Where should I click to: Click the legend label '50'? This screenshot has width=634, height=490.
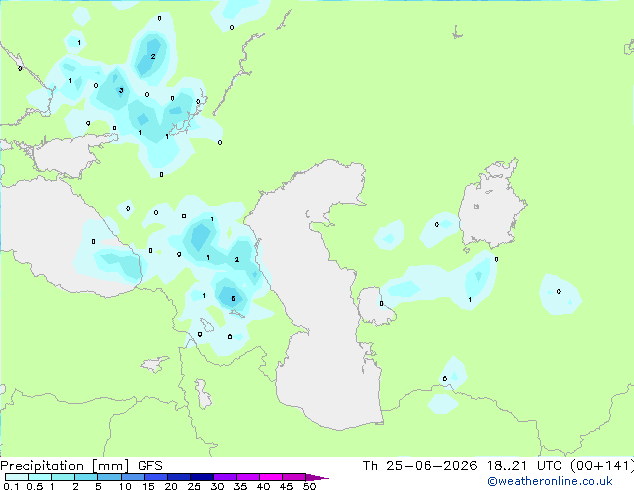309,486
